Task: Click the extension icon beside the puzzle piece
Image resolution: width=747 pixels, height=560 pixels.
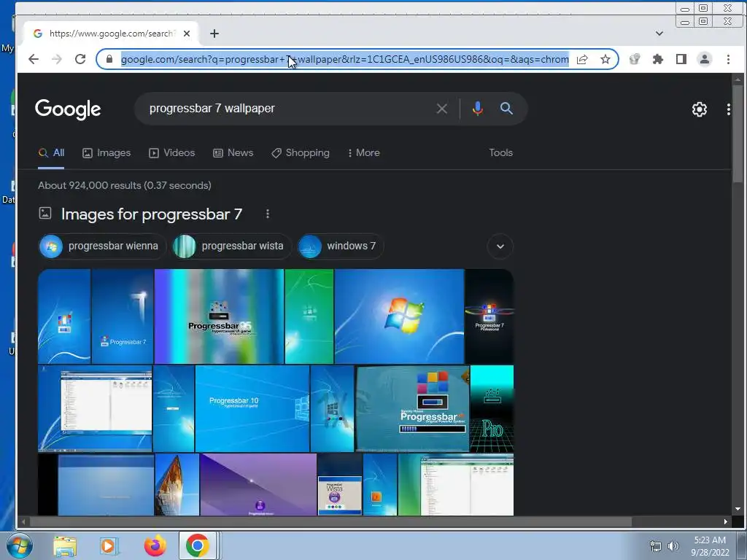Action: (635, 59)
